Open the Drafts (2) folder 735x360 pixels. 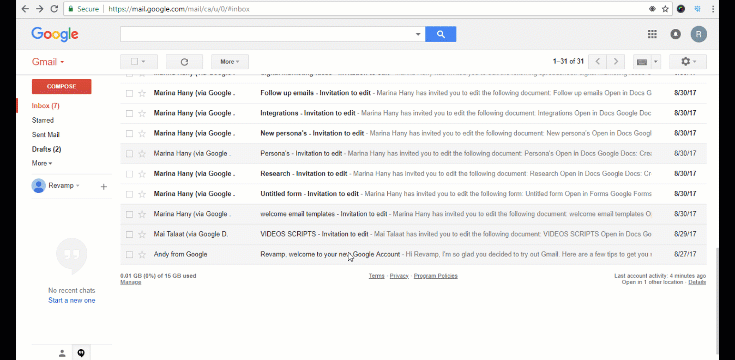(46, 149)
